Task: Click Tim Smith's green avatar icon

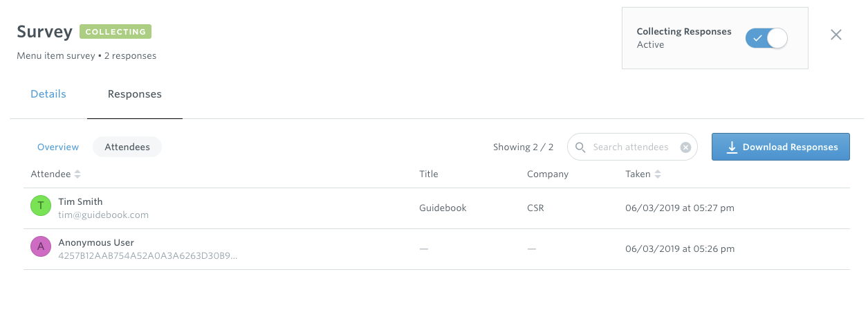Action: [41, 206]
